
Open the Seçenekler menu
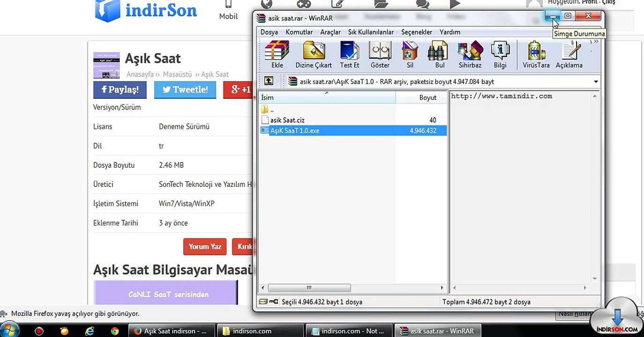[x=417, y=32]
